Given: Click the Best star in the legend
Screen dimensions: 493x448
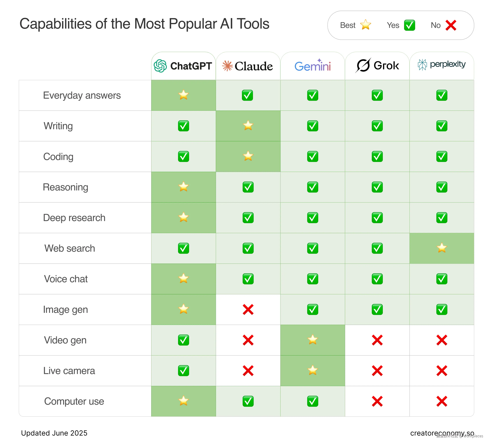Looking at the screenshot, I should click(365, 25).
